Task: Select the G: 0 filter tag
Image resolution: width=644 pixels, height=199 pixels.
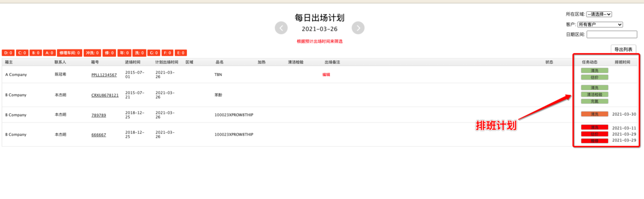Action: click(x=154, y=53)
